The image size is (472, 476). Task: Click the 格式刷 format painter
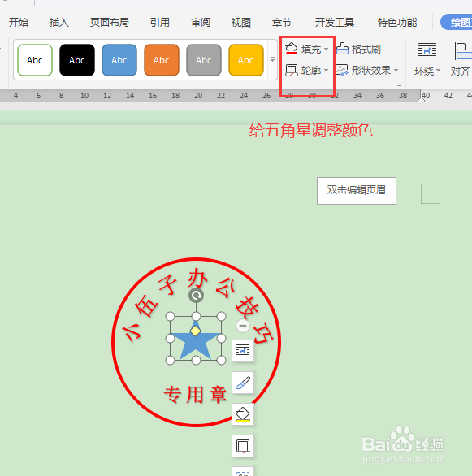click(x=358, y=49)
